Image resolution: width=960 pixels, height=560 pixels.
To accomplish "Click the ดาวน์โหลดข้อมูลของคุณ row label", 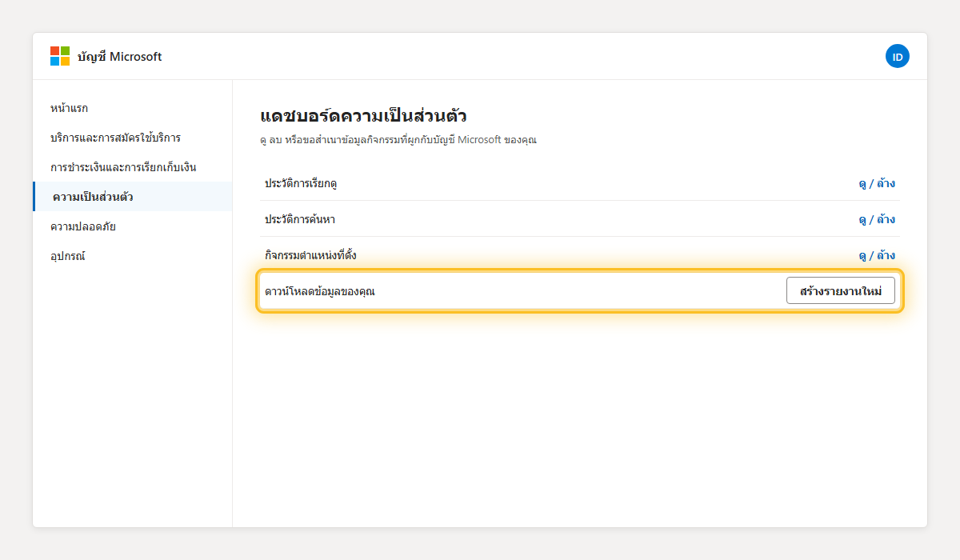I will click(319, 291).
